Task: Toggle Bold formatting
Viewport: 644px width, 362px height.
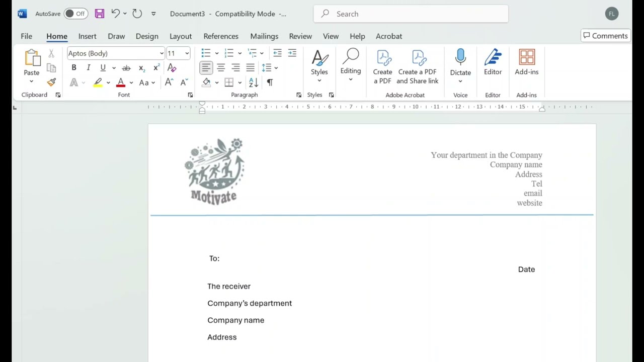Action: [74, 68]
